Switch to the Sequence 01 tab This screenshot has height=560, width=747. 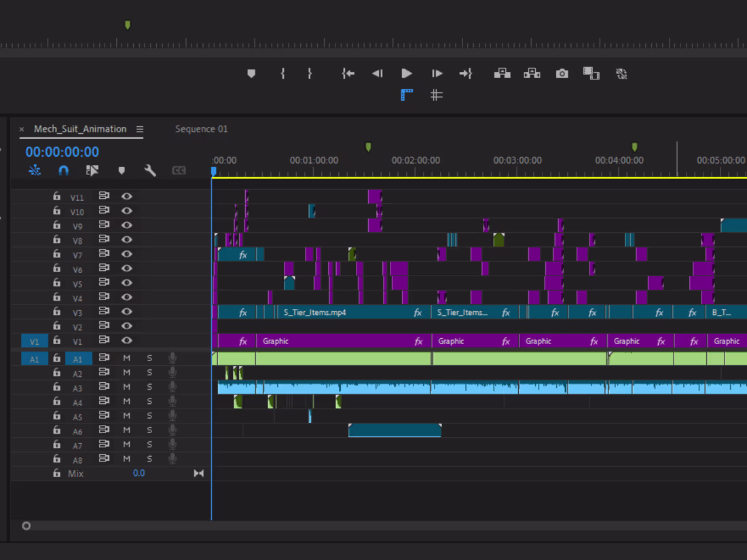tap(200, 128)
